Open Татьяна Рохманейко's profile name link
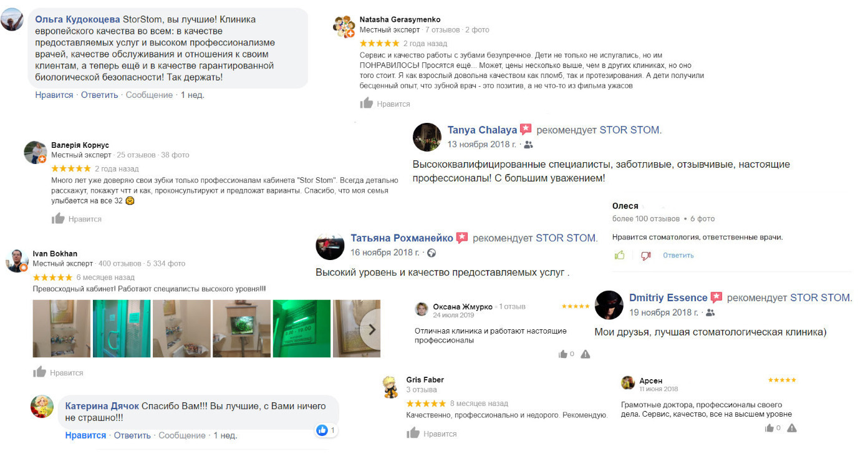The image size is (868, 469). click(x=403, y=238)
